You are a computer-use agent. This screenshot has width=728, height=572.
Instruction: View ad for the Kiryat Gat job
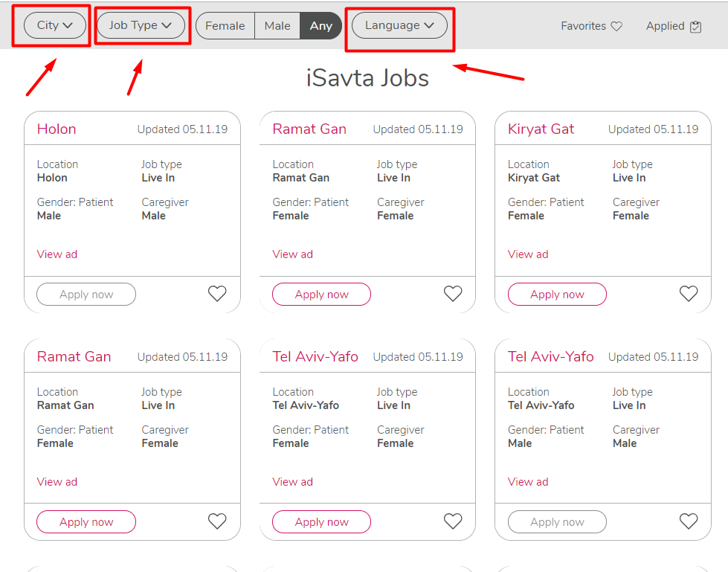point(528,254)
